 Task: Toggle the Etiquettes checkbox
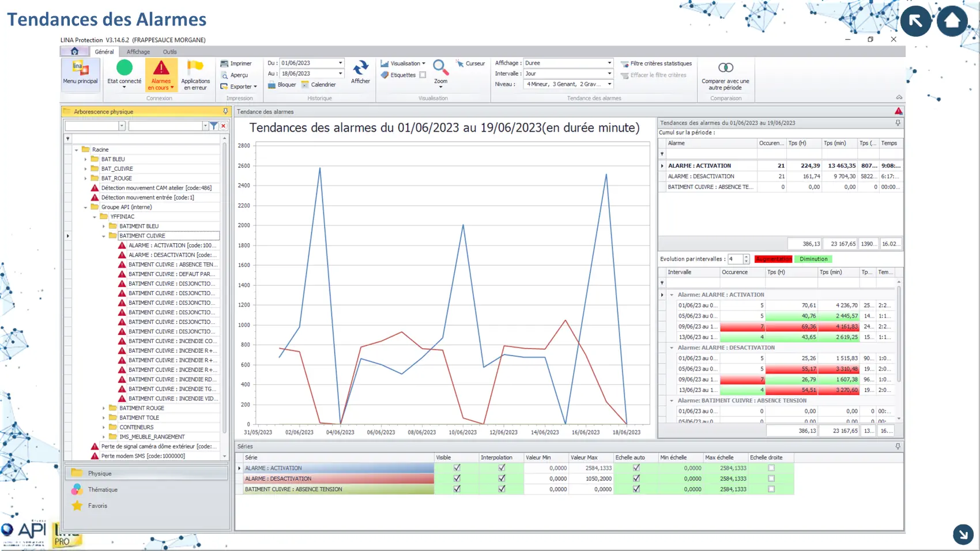pyautogui.click(x=423, y=75)
